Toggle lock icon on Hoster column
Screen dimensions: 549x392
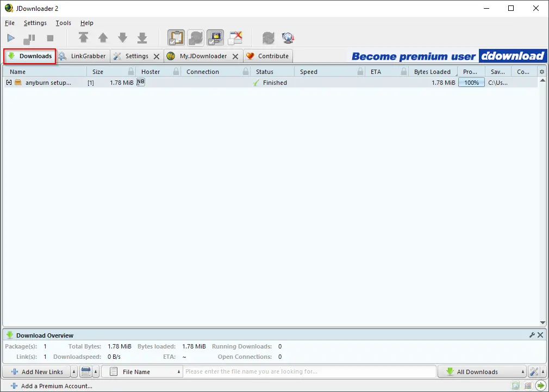[x=176, y=71]
